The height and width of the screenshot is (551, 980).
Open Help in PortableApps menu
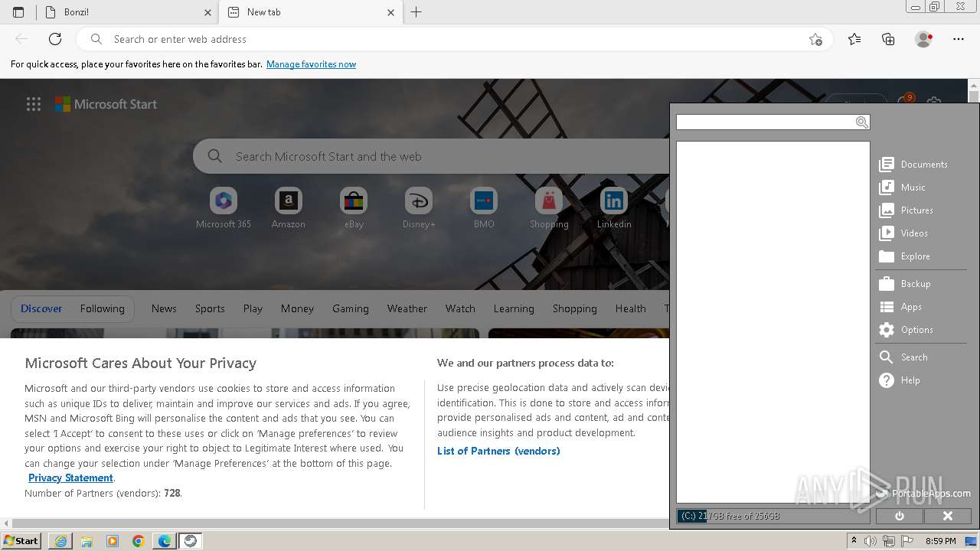click(900, 380)
